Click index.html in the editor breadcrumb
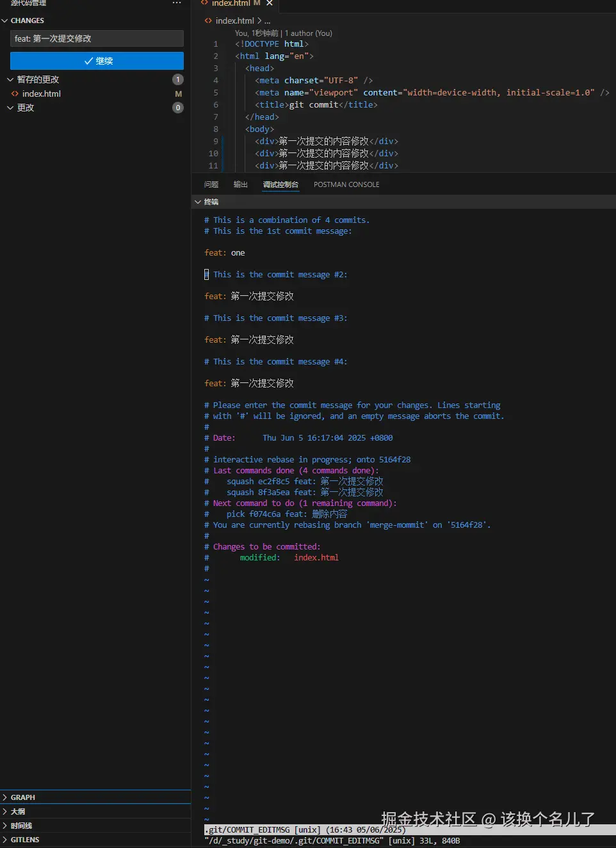 click(x=235, y=20)
